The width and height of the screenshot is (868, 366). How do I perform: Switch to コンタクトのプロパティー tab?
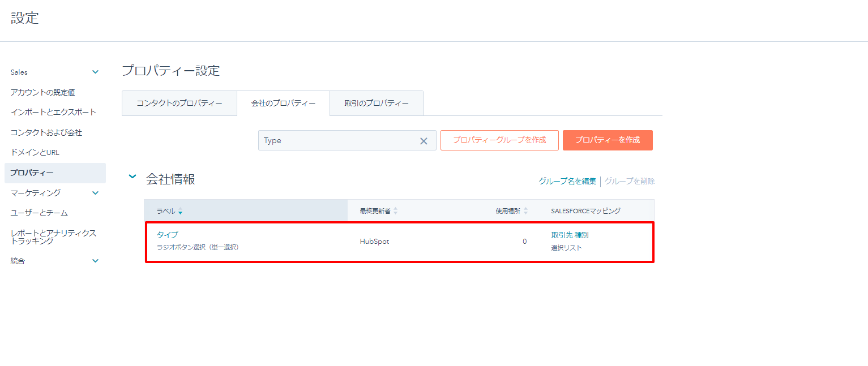point(179,104)
